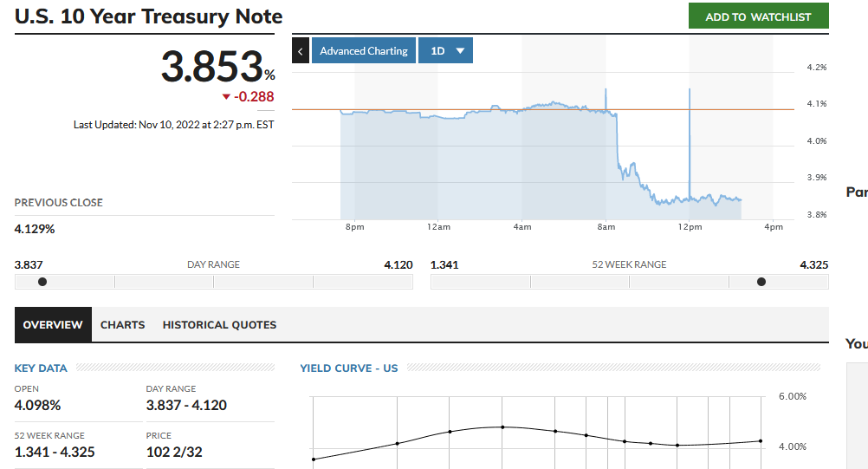The width and height of the screenshot is (868, 469).
Task: Expand the 1D timeframe dropdown
Action: (445, 51)
